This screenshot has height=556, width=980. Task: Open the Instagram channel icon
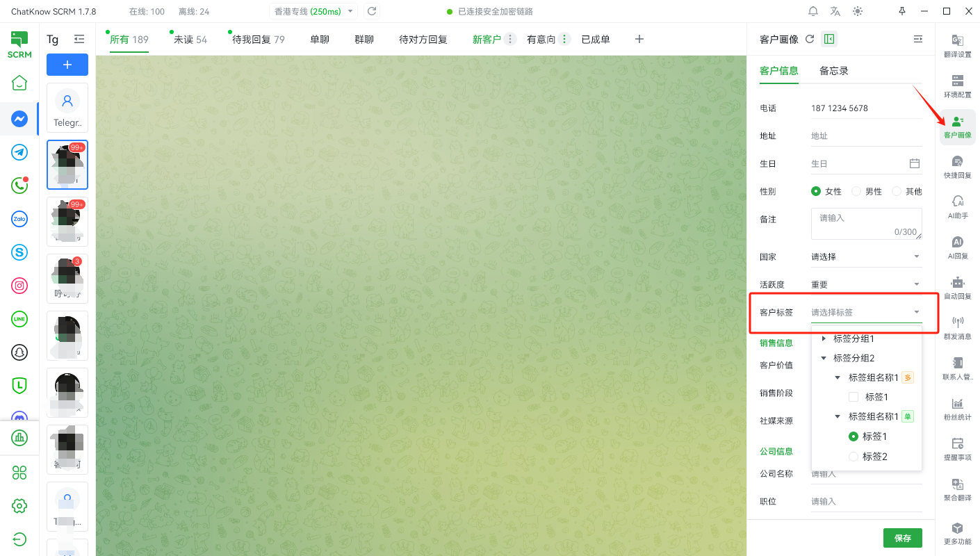click(19, 286)
